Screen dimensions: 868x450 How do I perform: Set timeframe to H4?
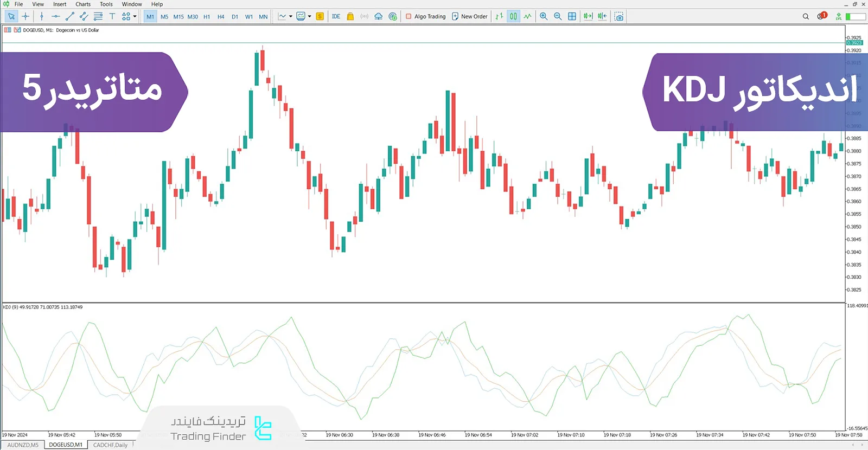[x=221, y=17]
